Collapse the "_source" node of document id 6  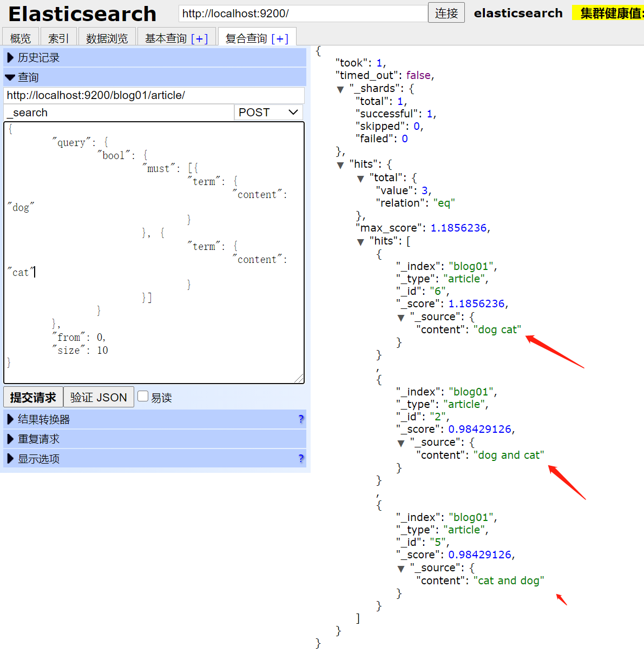click(x=400, y=317)
